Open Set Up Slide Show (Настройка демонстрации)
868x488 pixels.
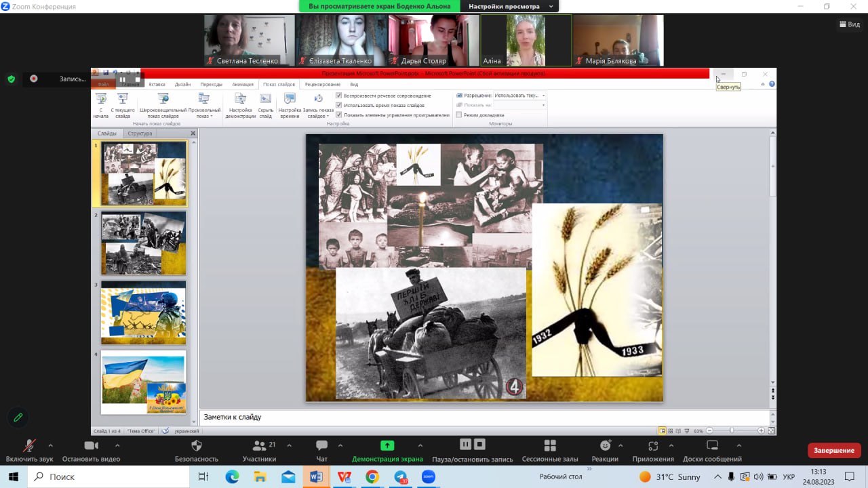[x=240, y=100]
